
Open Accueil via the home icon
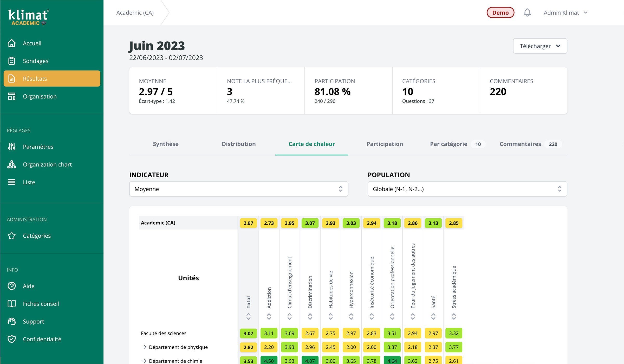pos(12,43)
